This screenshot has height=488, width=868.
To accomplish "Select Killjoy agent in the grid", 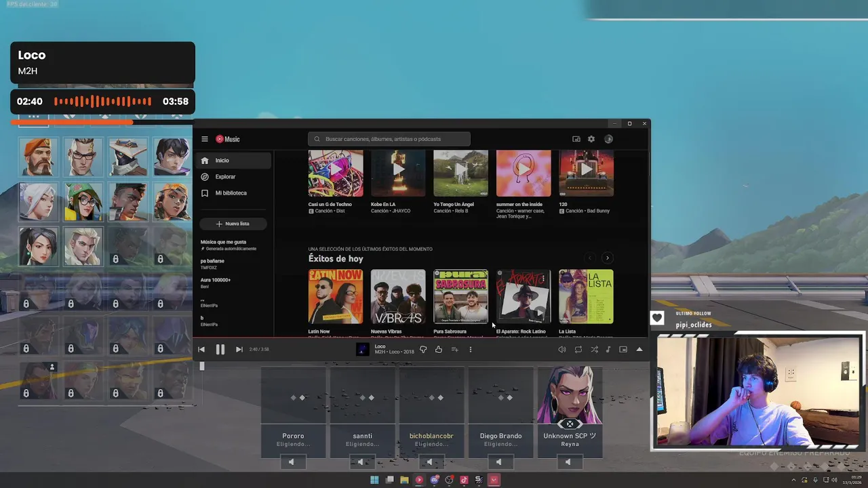I will coord(83,201).
